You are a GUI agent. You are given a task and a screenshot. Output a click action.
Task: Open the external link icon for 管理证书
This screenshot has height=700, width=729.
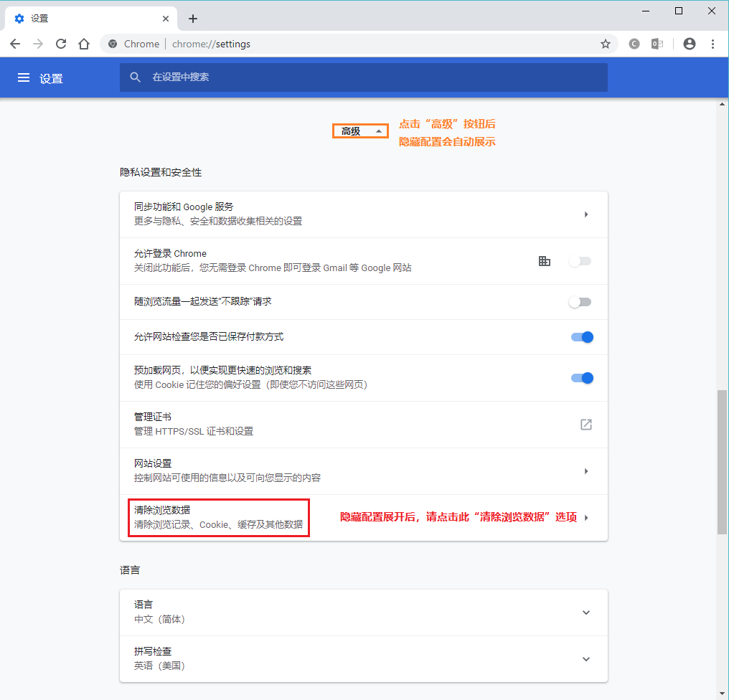click(x=585, y=425)
